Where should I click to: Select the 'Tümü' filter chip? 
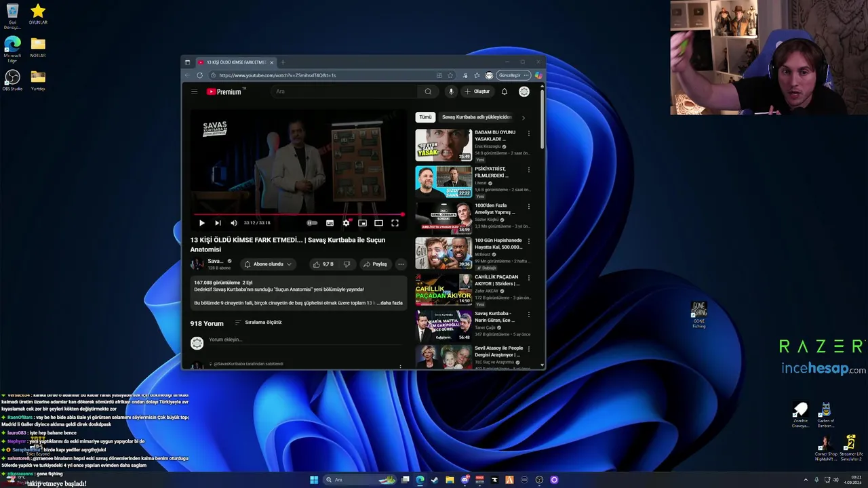coord(425,117)
